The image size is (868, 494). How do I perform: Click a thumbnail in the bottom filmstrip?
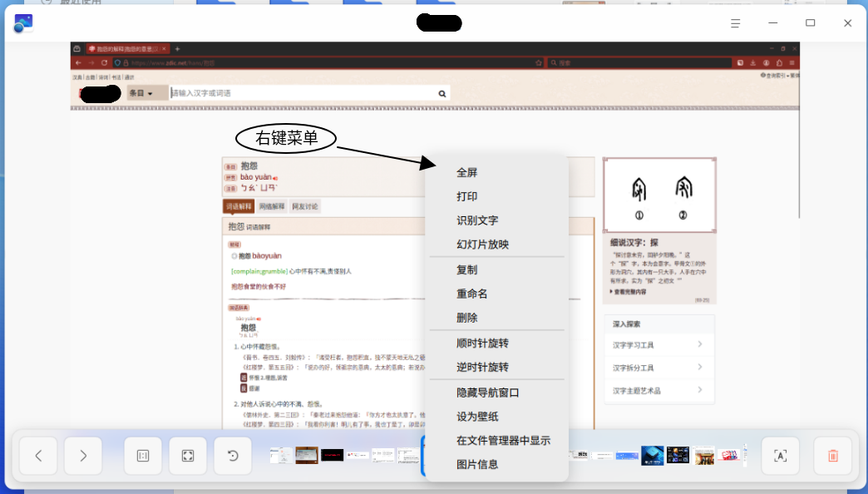click(308, 456)
